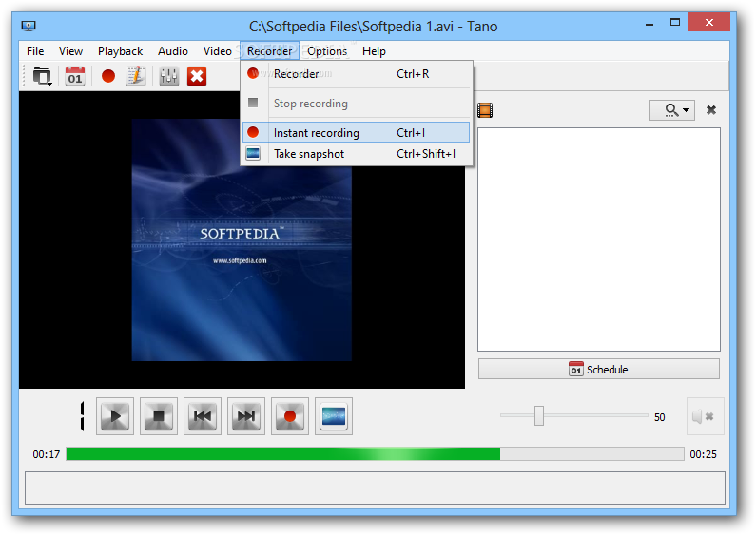Click the red record toolbar icon
The image size is (756, 535).
pyautogui.click(x=108, y=76)
